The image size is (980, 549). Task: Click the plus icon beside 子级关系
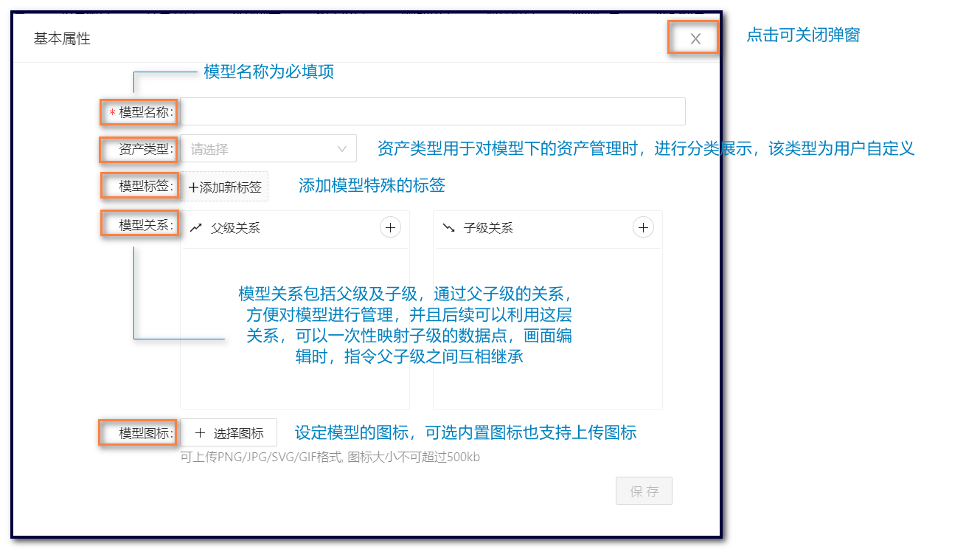643,228
